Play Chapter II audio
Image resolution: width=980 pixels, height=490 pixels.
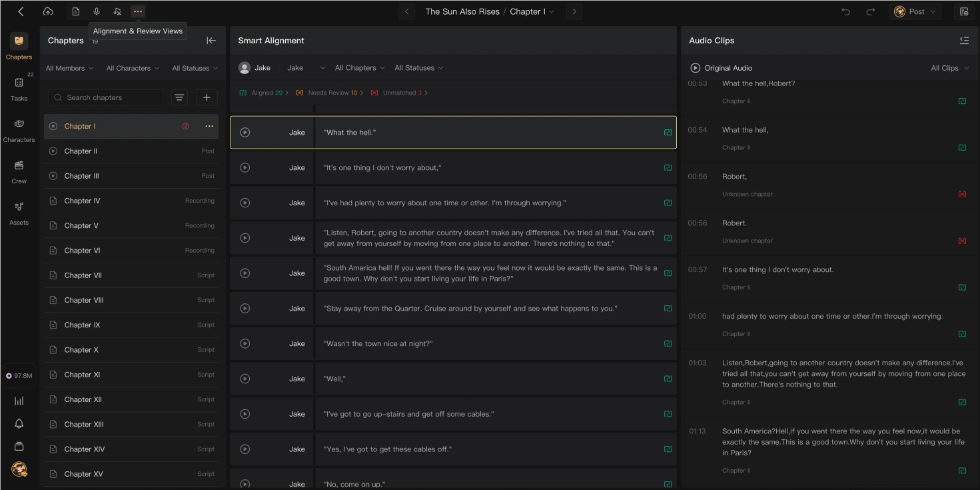click(53, 151)
